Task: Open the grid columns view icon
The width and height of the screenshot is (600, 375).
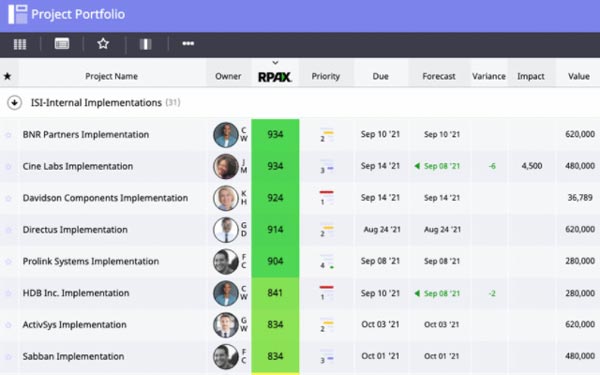Action: (20, 44)
